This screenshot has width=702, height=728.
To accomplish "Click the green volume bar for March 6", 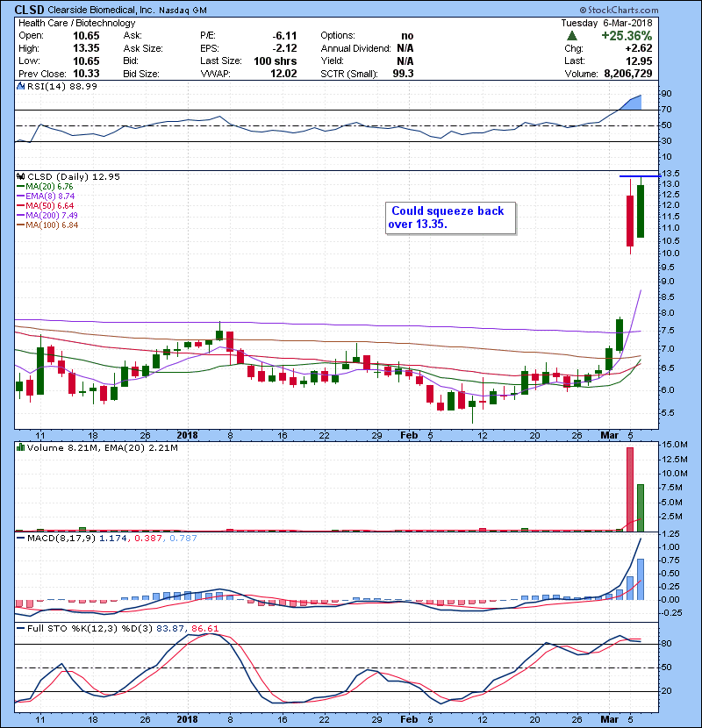I will (x=641, y=508).
